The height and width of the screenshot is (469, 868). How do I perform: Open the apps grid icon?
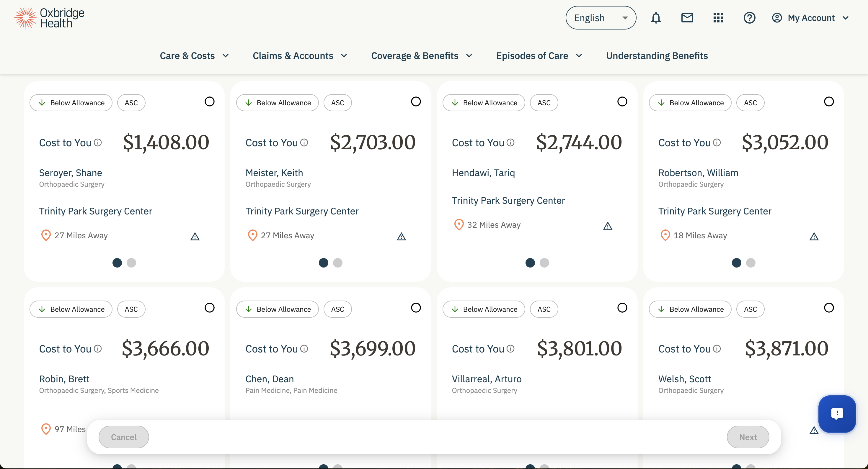pos(718,17)
